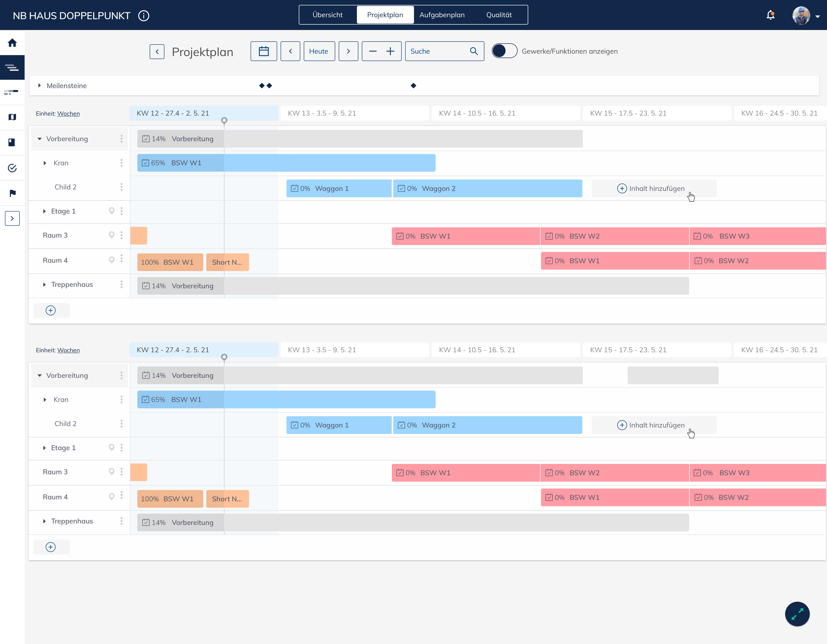
Task: Expand Etage 1 in the lower plan
Action: (44, 448)
